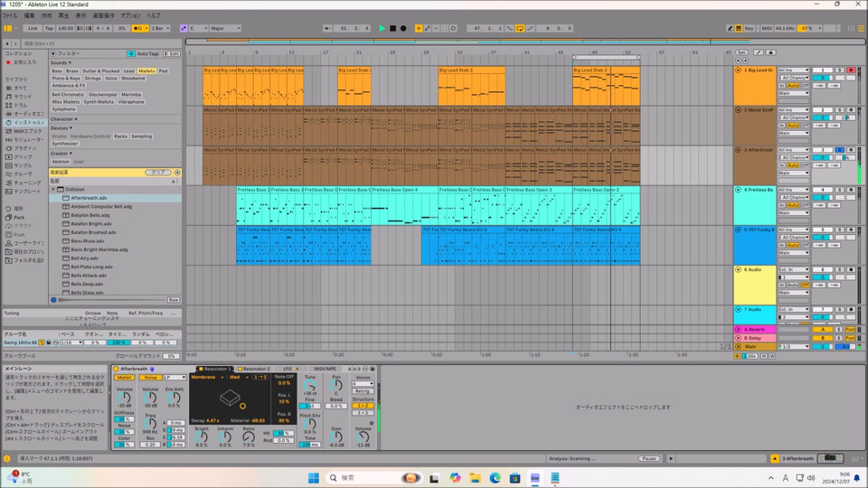Expand the Character filter group

[x=63, y=119]
